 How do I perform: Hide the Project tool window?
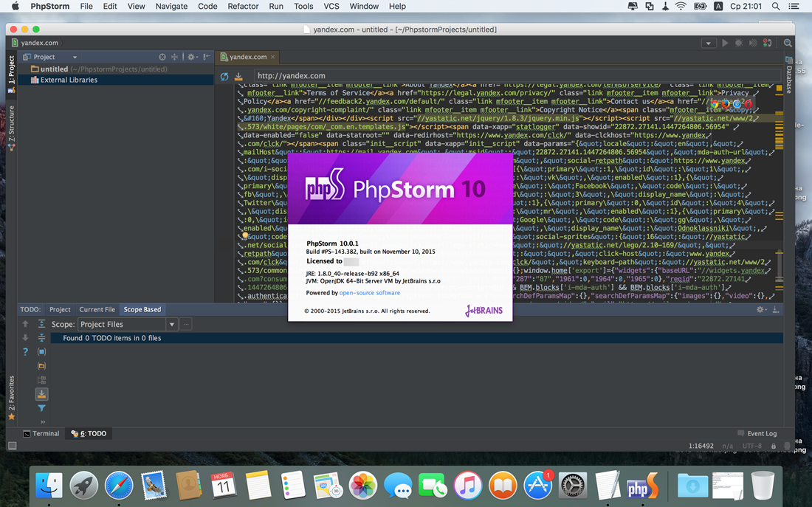207,57
